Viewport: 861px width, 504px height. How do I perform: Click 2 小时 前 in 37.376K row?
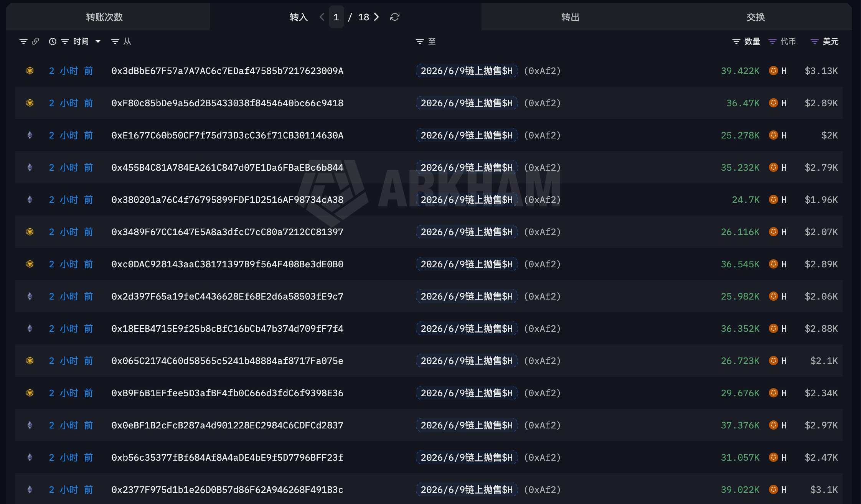tap(71, 425)
